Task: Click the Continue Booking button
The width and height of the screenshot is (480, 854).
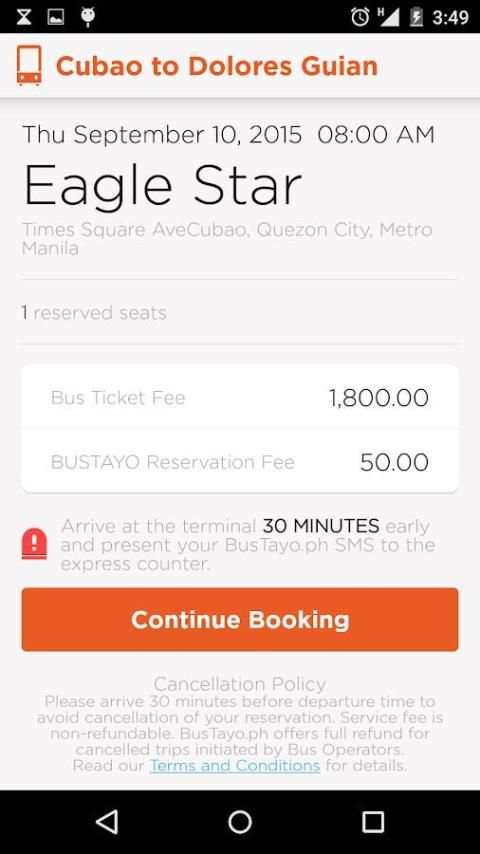Action: pos(240,619)
